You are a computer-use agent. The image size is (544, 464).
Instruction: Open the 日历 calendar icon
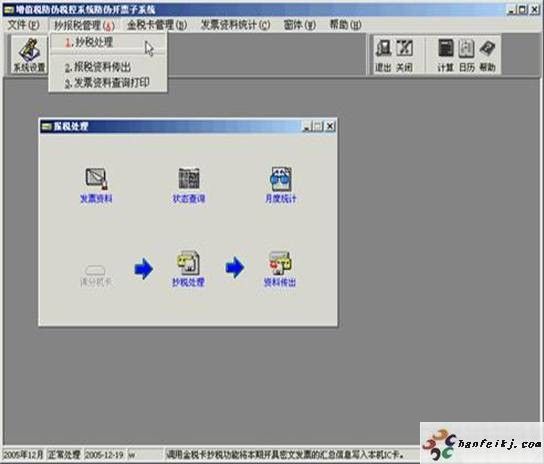click(466, 55)
